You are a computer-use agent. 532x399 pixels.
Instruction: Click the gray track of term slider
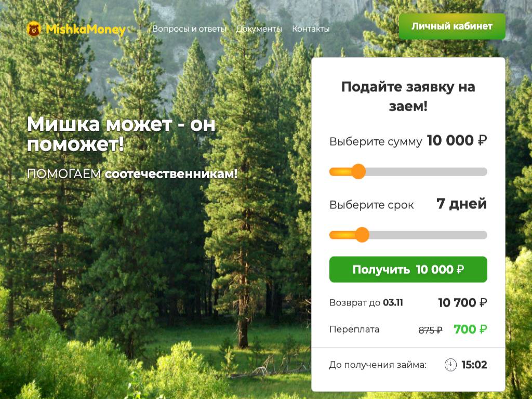(428, 235)
